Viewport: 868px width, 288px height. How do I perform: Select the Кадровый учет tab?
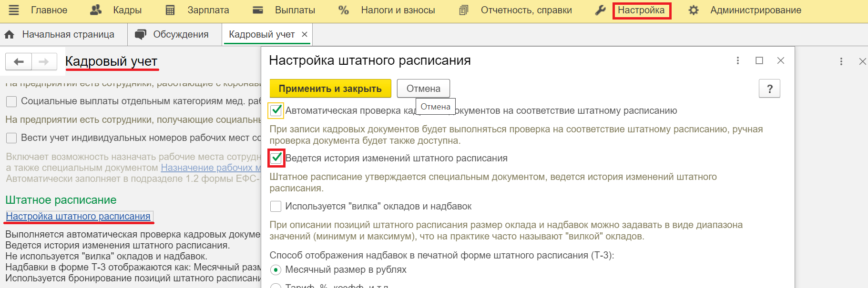(262, 34)
